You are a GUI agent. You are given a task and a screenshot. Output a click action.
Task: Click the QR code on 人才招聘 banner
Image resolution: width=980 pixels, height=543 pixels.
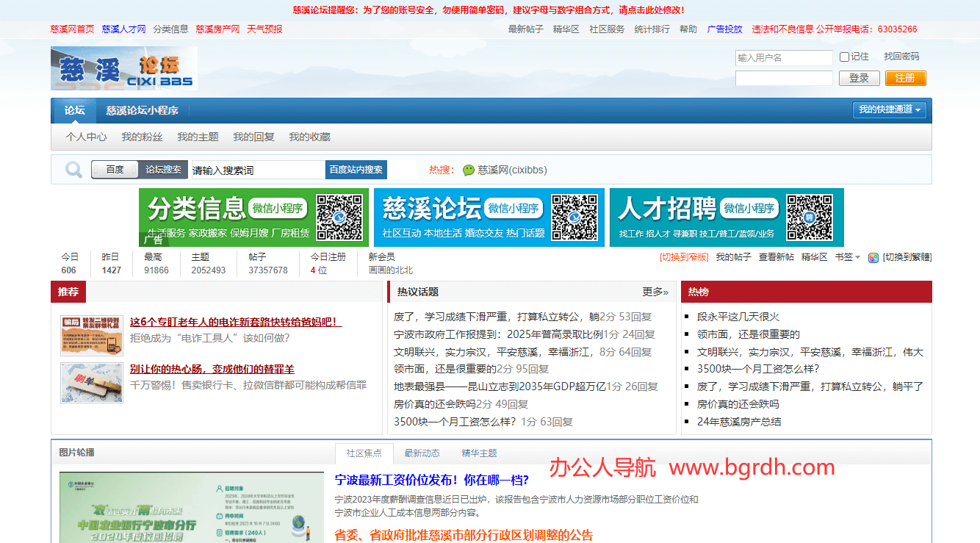pos(809,217)
